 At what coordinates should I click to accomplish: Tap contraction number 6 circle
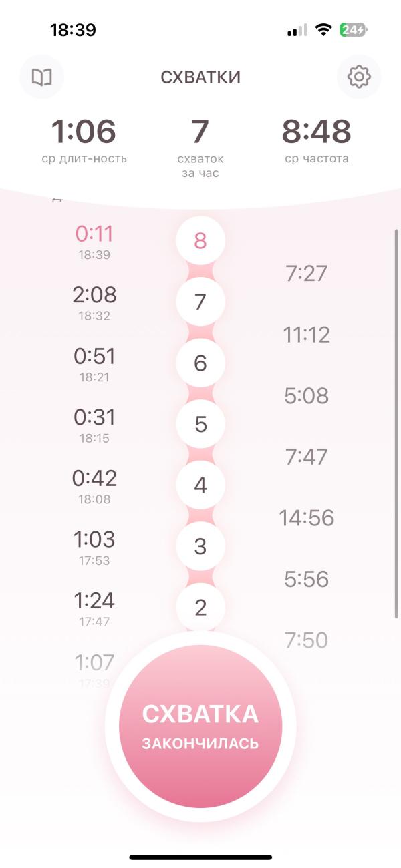(200, 363)
